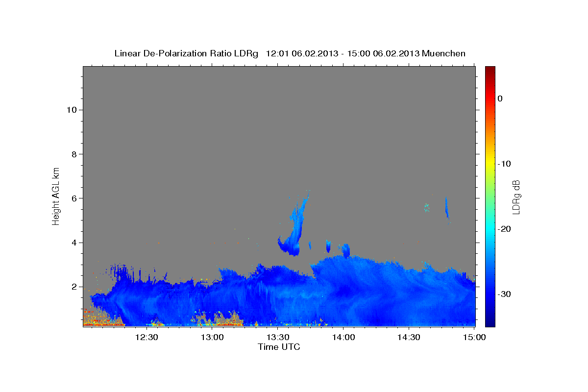The height and width of the screenshot is (392, 588).
Task: Click the plot title 'Linear De-Polarization Ratio LDRg'
Action: pyautogui.click(x=186, y=53)
